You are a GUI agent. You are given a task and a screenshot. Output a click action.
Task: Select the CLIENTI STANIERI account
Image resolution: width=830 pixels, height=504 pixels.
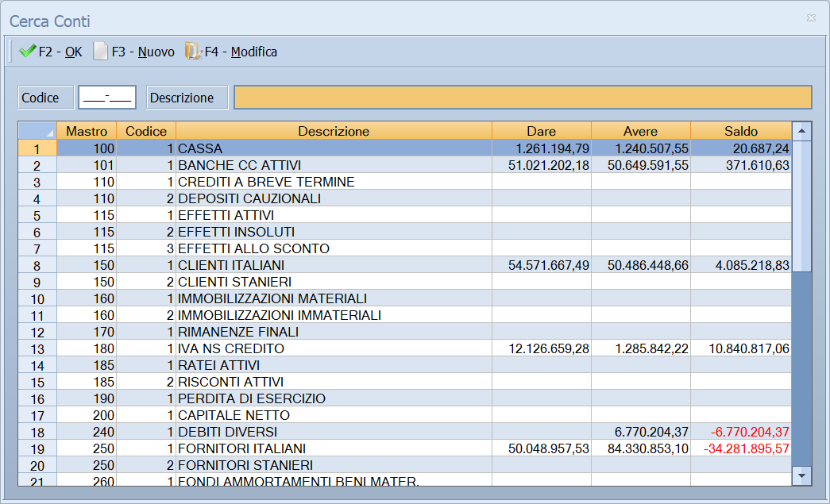[405, 282]
